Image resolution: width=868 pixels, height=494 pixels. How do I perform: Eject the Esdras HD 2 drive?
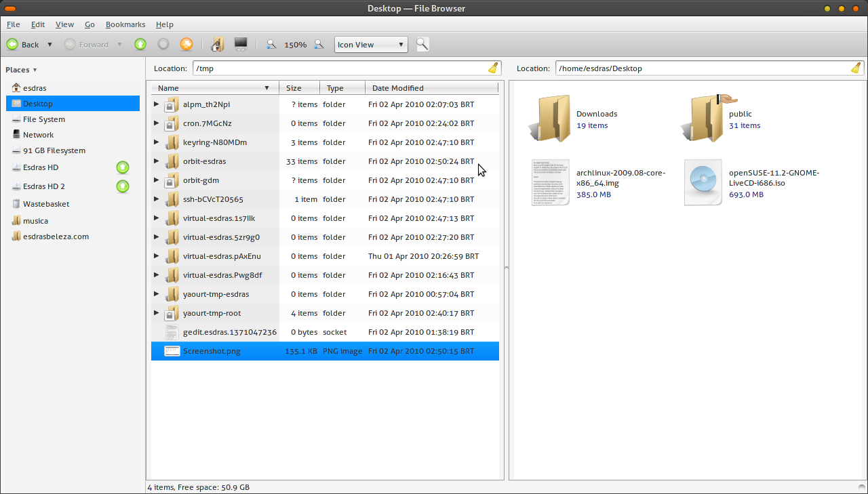tap(123, 186)
